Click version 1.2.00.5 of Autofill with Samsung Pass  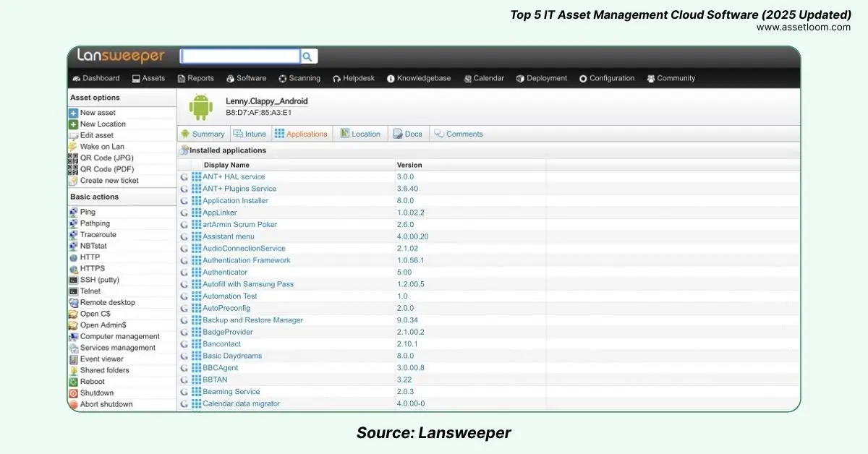(x=410, y=284)
